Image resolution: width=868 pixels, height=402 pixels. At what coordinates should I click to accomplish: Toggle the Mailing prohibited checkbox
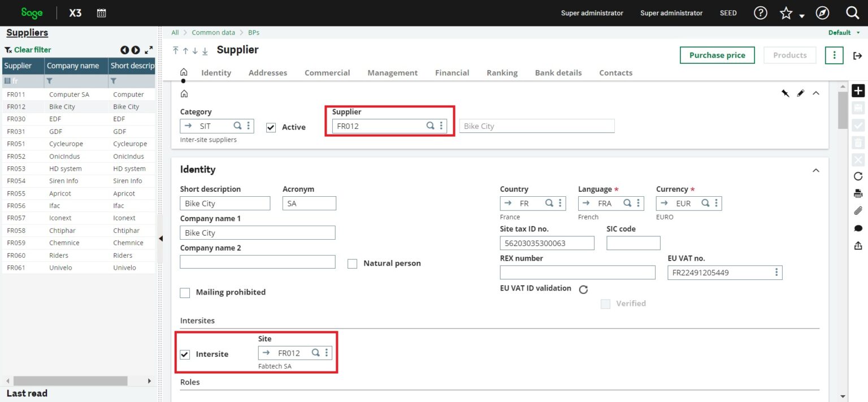pos(184,292)
